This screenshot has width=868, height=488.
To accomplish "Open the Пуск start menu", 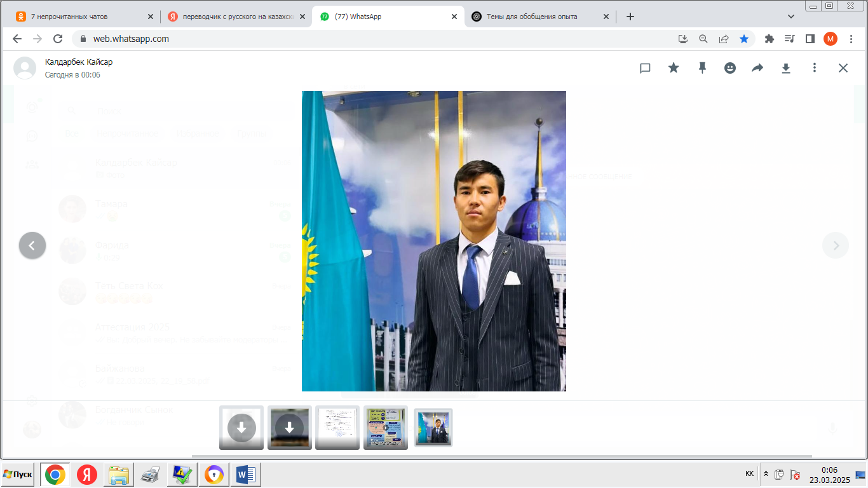I will (x=18, y=475).
